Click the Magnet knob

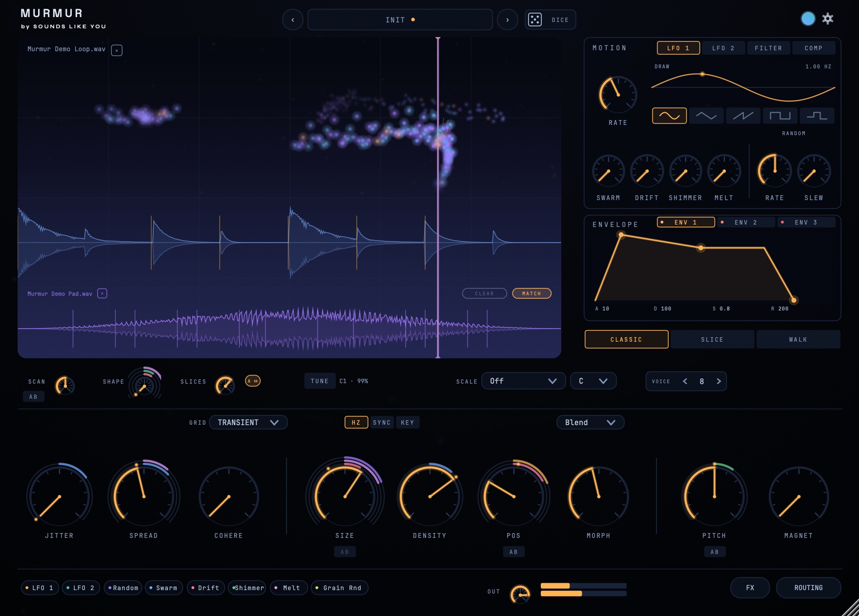point(798,496)
